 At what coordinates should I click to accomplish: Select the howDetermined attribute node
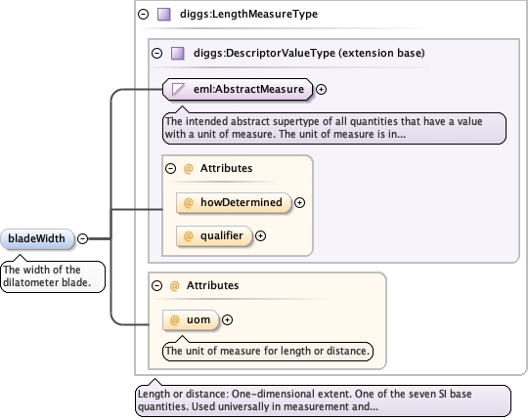pyautogui.click(x=233, y=202)
